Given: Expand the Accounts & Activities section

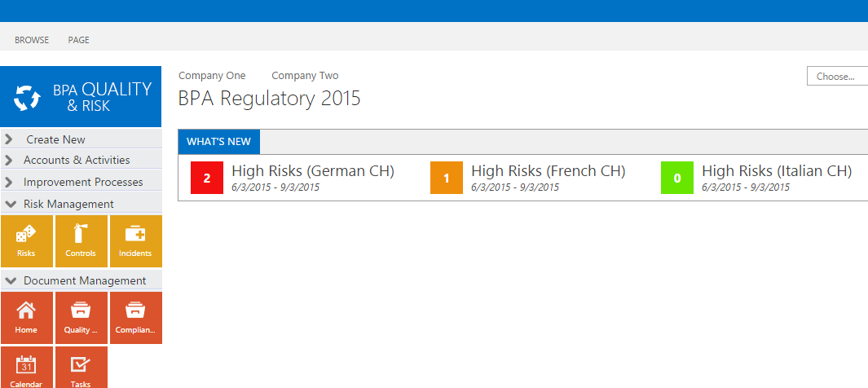Looking at the screenshot, I should 81,160.
